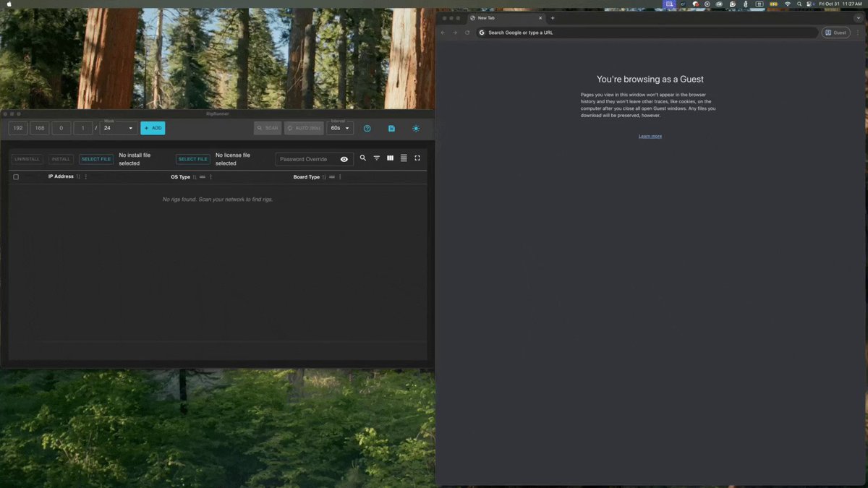
Task: Check the select-all rows checkbox
Action: tap(16, 177)
